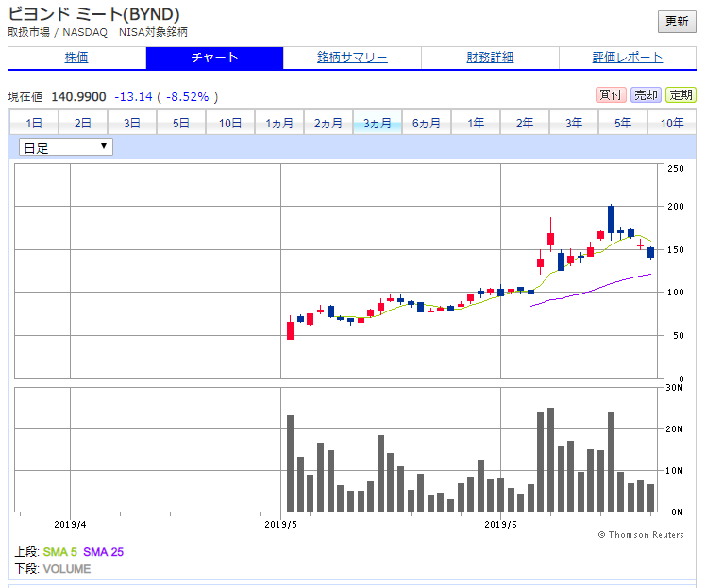The height and width of the screenshot is (588, 706).
Task: Click the 買付 buy button
Action: coord(611,95)
